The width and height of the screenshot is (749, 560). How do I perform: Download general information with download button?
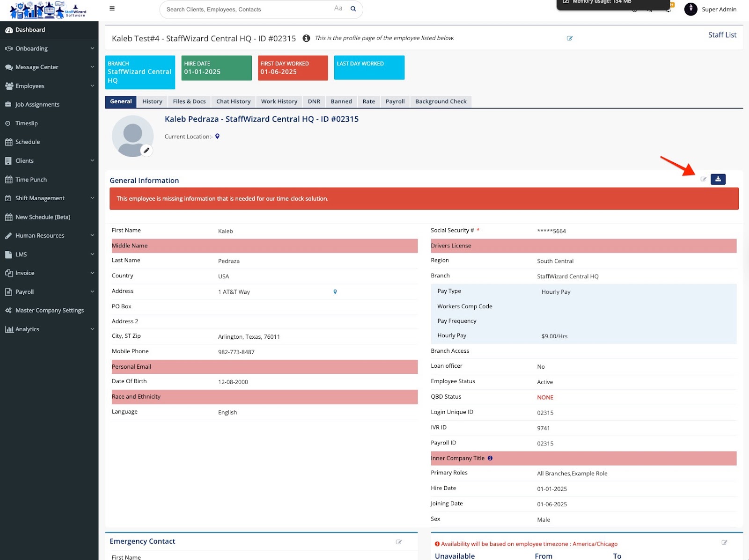coord(718,179)
